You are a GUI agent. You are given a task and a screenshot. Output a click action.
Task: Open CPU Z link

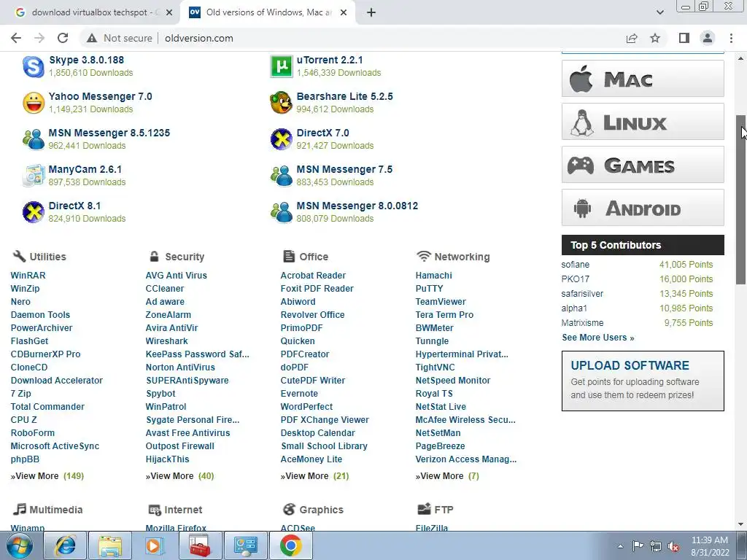(24, 420)
